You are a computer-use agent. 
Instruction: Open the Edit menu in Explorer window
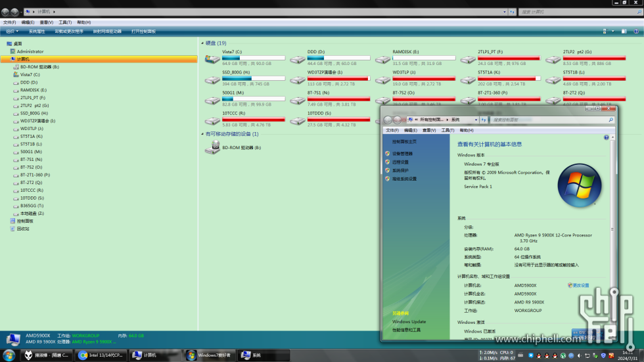click(x=28, y=22)
